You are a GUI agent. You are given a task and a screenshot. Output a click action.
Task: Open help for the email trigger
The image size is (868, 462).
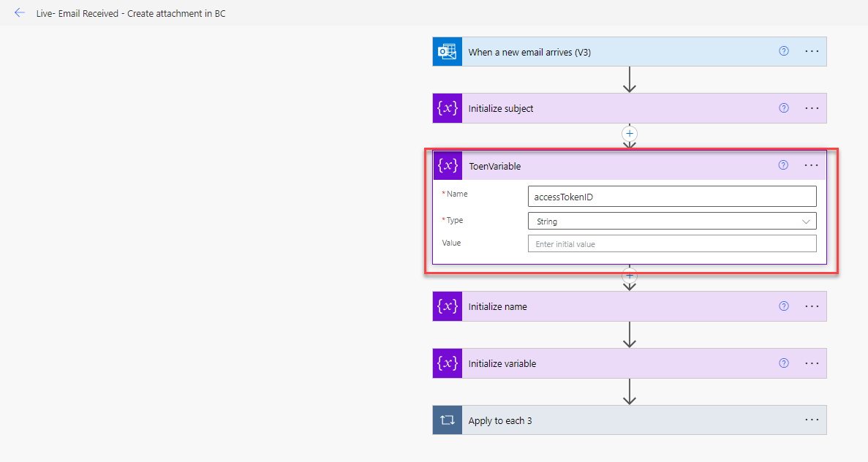click(x=783, y=51)
